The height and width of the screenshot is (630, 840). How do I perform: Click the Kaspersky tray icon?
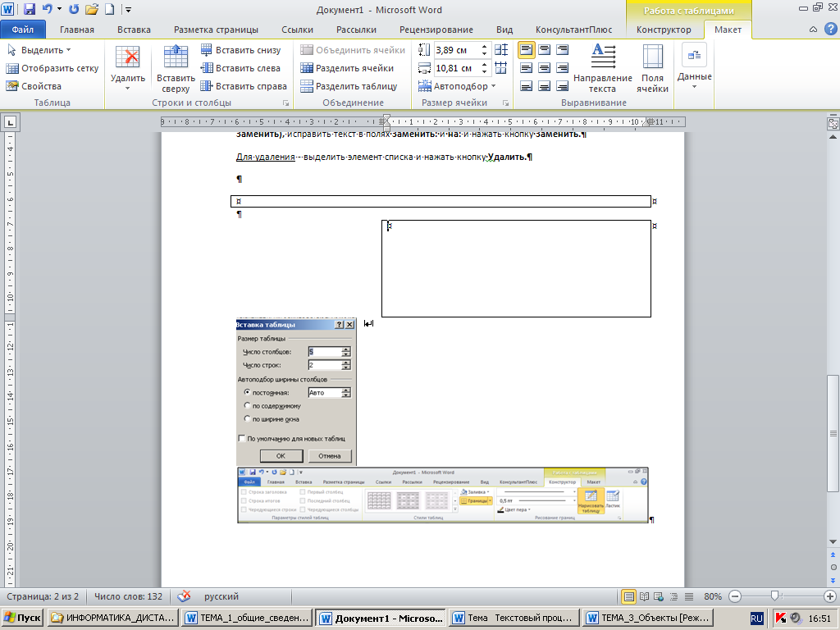point(781,618)
